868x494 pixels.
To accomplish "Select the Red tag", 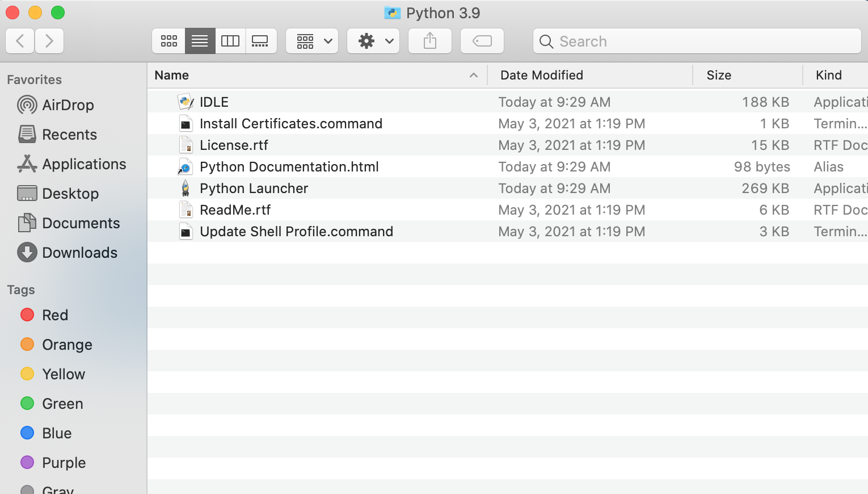I will click(x=44, y=315).
